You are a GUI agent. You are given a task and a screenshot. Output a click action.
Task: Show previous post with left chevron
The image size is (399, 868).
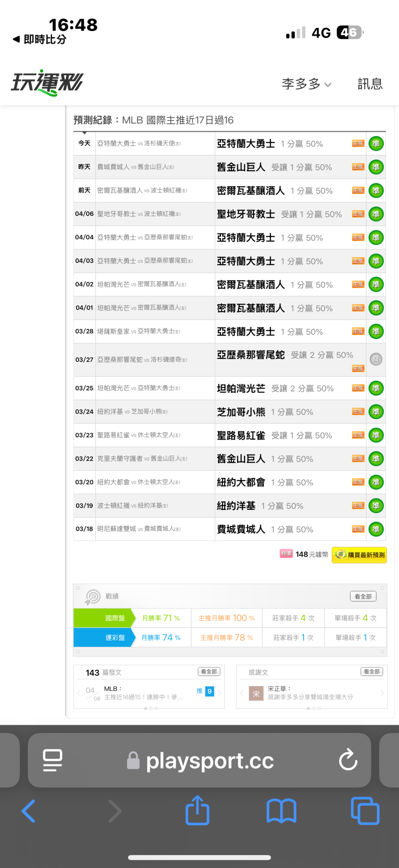point(79,693)
